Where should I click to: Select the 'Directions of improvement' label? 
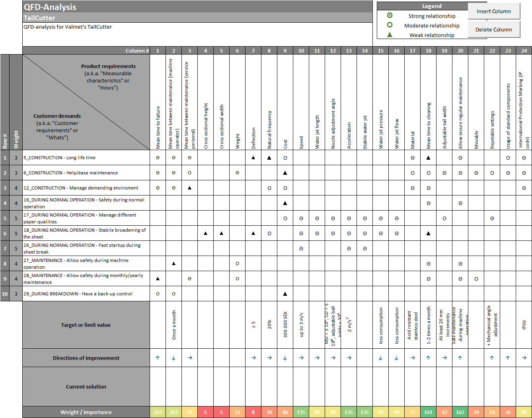[86, 358]
